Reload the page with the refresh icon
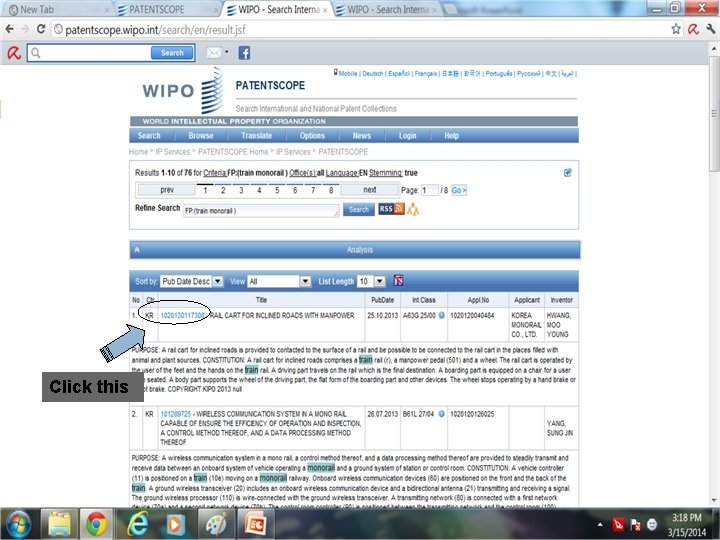Viewport: 720px width, 540px height. click(x=41, y=29)
